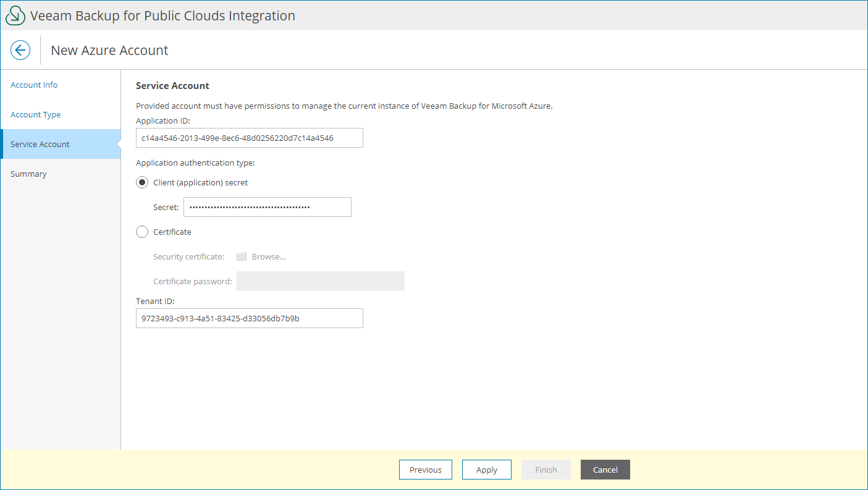Click inside the masked Secret field

click(267, 207)
